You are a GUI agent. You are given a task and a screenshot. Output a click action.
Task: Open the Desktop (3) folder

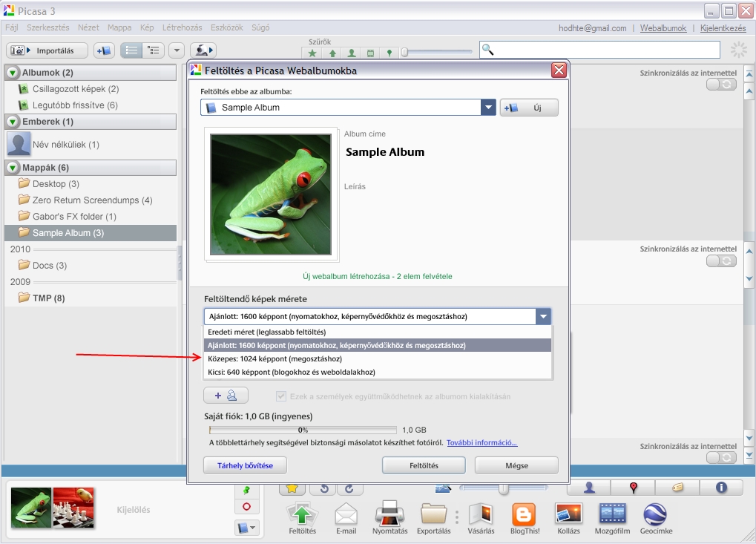click(x=56, y=184)
